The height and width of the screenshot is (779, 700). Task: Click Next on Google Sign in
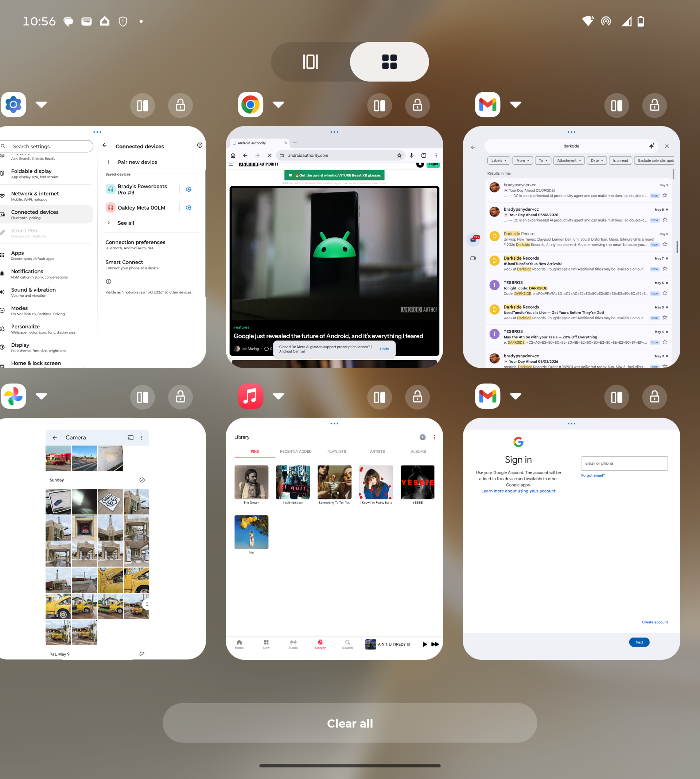(639, 642)
